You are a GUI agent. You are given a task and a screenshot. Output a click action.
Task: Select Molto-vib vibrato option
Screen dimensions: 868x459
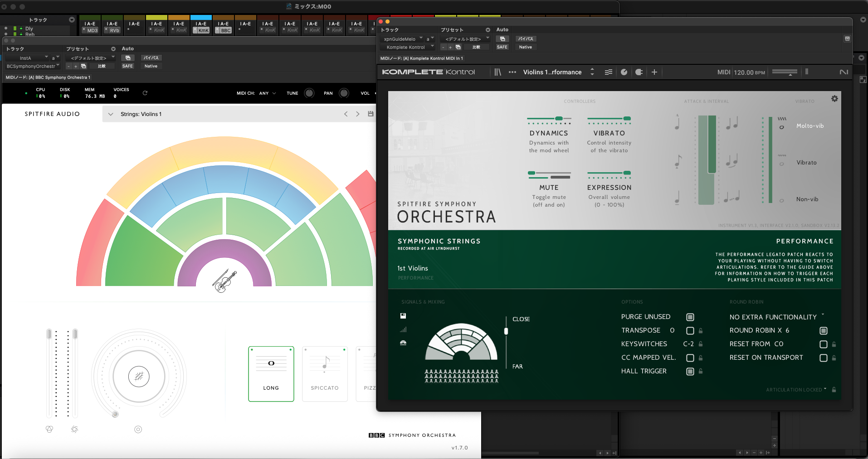pos(810,126)
